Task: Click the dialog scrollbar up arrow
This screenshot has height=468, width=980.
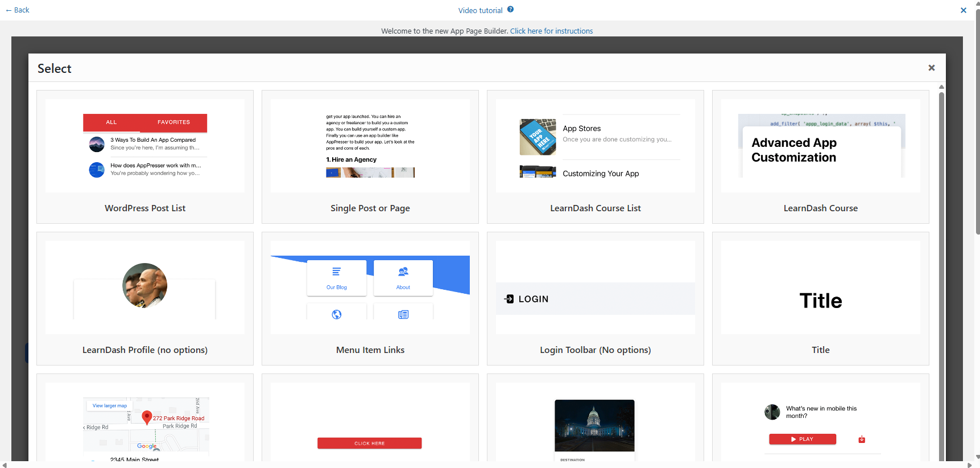Action: point(942,87)
